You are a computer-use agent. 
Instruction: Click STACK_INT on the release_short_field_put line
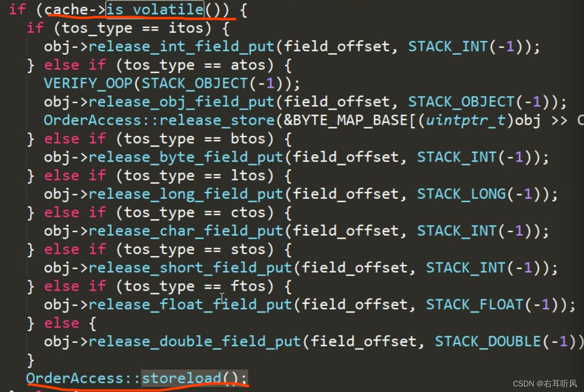[465, 268]
